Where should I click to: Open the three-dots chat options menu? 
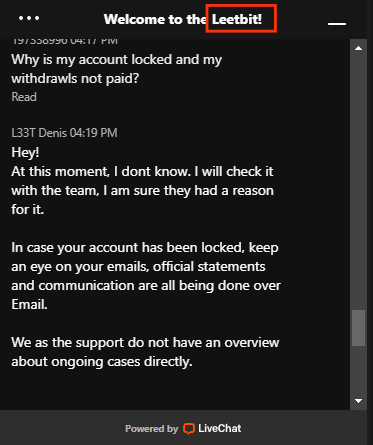pos(29,18)
